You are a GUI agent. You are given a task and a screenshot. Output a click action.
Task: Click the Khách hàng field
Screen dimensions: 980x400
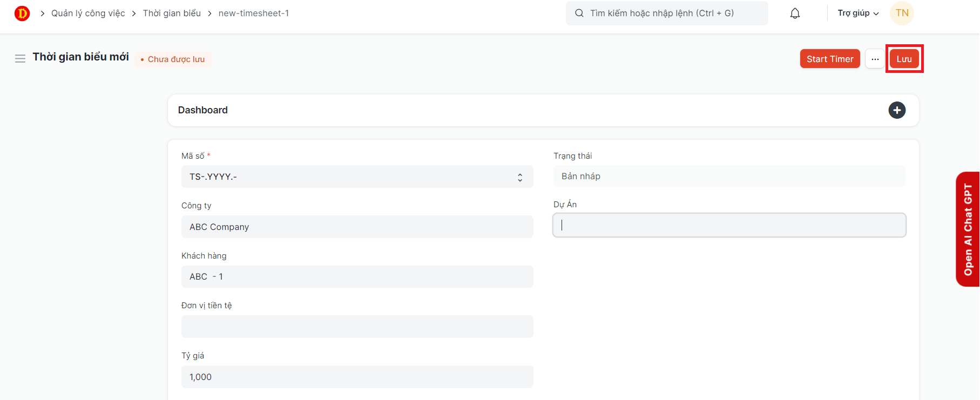tap(357, 276)
